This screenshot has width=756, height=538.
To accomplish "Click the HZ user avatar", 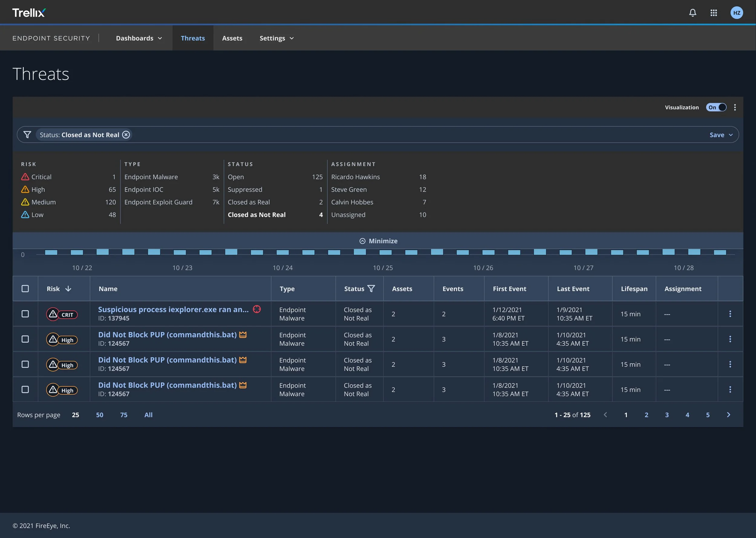I will [737, 13].
